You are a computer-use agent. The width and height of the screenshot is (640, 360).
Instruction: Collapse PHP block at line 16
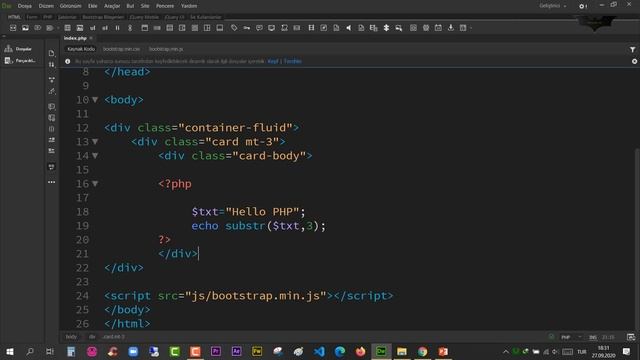pos(95,184)
